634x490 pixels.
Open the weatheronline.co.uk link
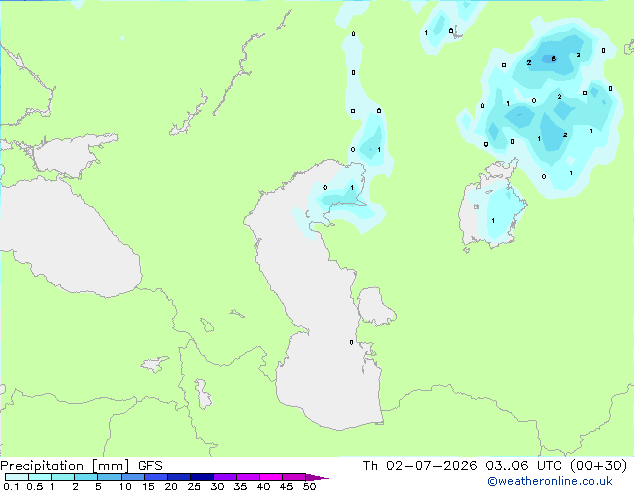pos(550,481)
